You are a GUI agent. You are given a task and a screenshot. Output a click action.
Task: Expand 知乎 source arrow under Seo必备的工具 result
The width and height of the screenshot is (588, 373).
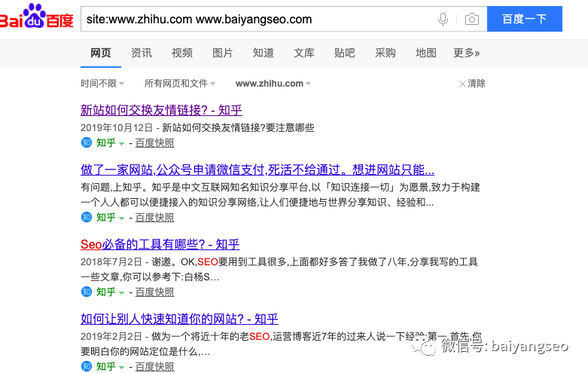[x=121, y=292]
